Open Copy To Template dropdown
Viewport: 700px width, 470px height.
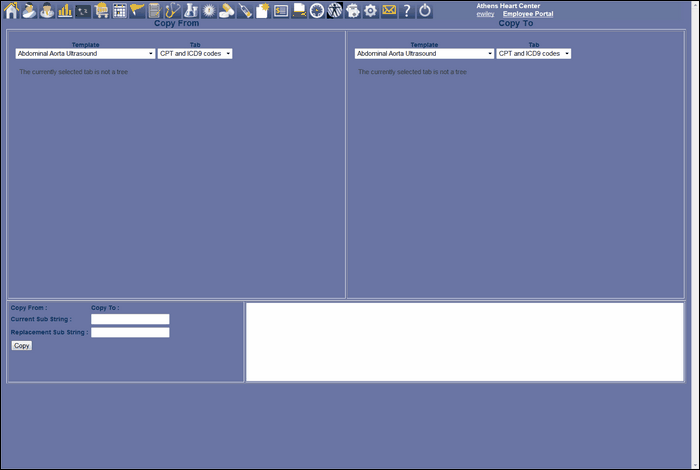click(424, 54)
